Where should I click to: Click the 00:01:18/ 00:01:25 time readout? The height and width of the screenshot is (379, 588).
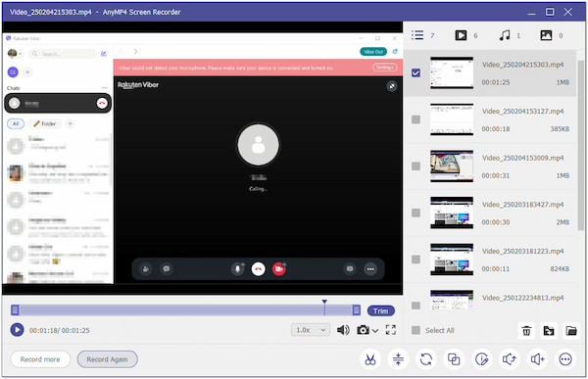59,330
